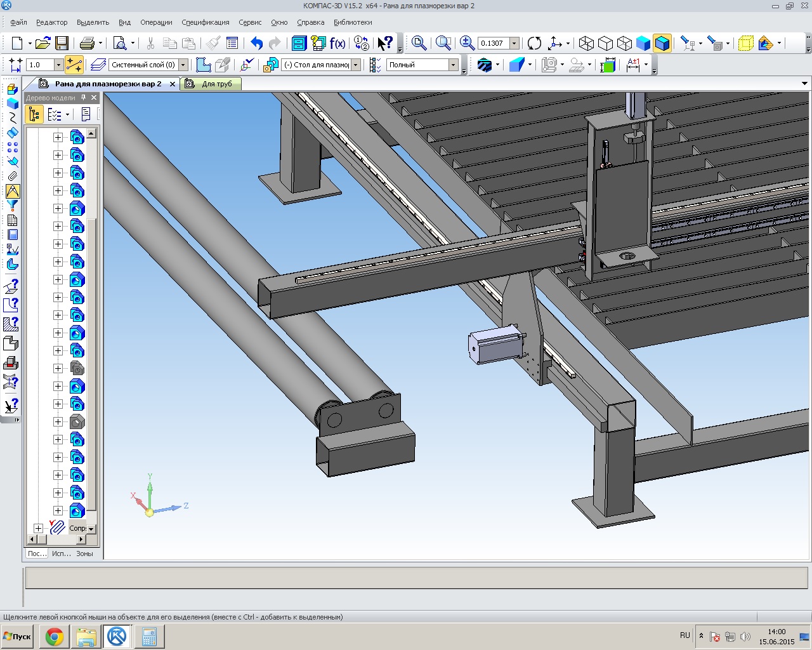Open the Variables f(x) tool
812x650 pixels.
337,43
